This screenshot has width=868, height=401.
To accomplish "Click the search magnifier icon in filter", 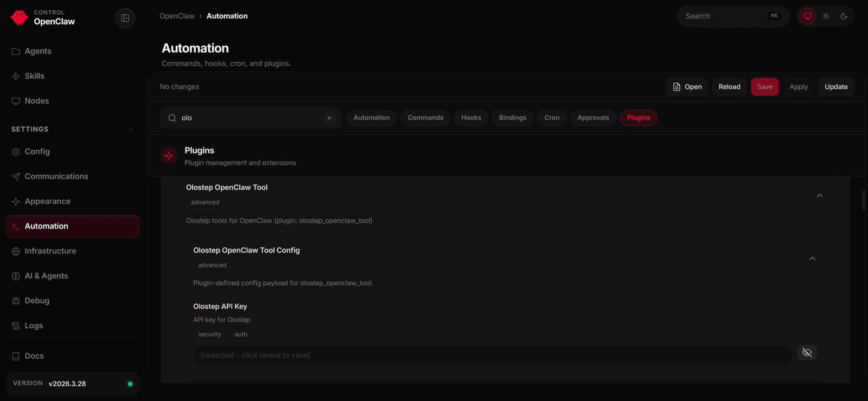I will coord(172,118).
